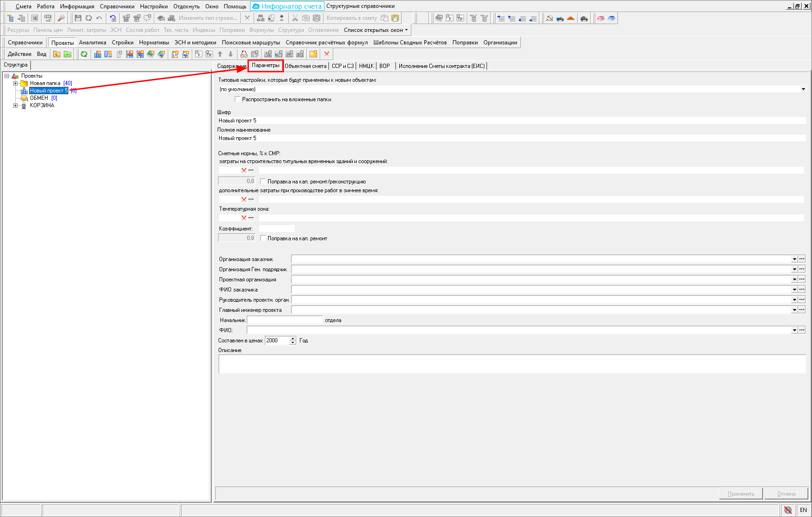The image size is (812, 517).
Task: Click the red X delete icon in projects toolbar
Action: pyautogui.click(x=327, y=54)
